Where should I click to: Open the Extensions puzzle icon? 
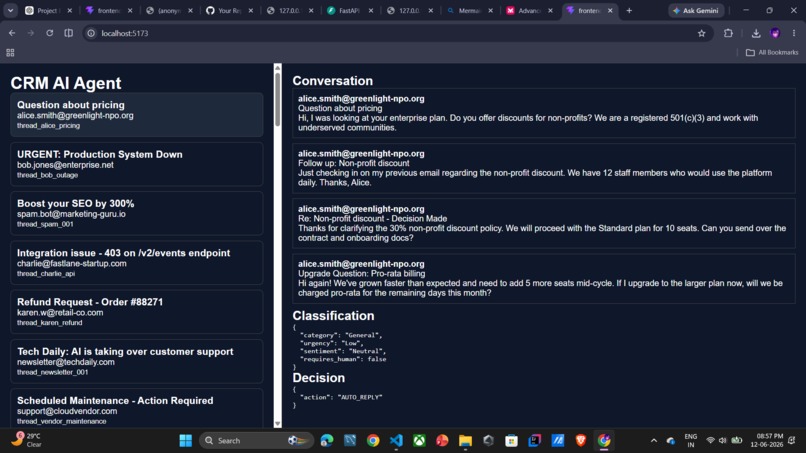tap(728, 33)
